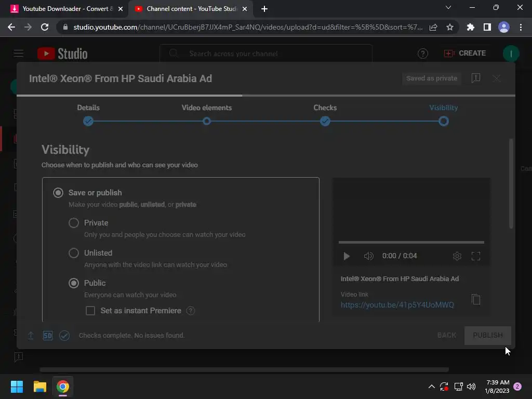Screen dimensions: 532x399
Task: Open a new browser tab
Action: 264,9
